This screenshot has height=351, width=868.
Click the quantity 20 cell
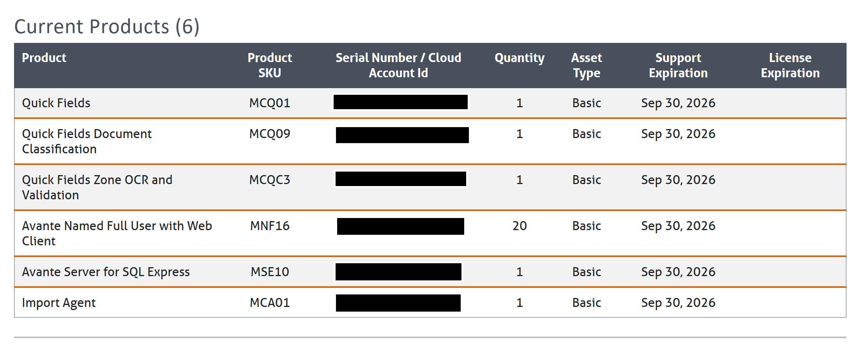(519, 226)
